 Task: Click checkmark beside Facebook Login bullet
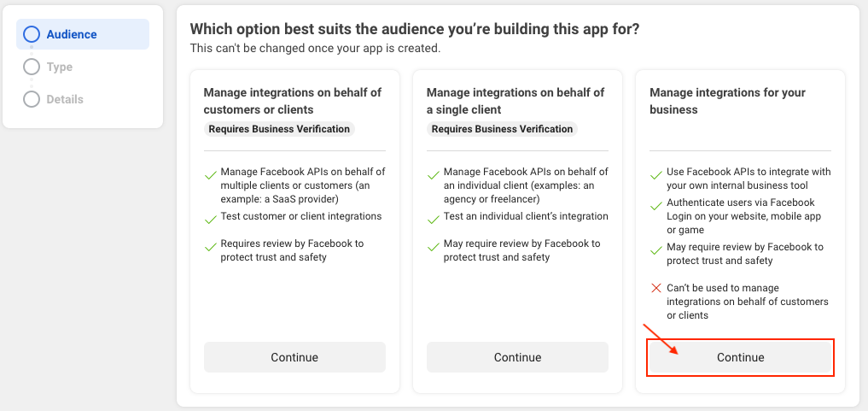click(656, 206)
